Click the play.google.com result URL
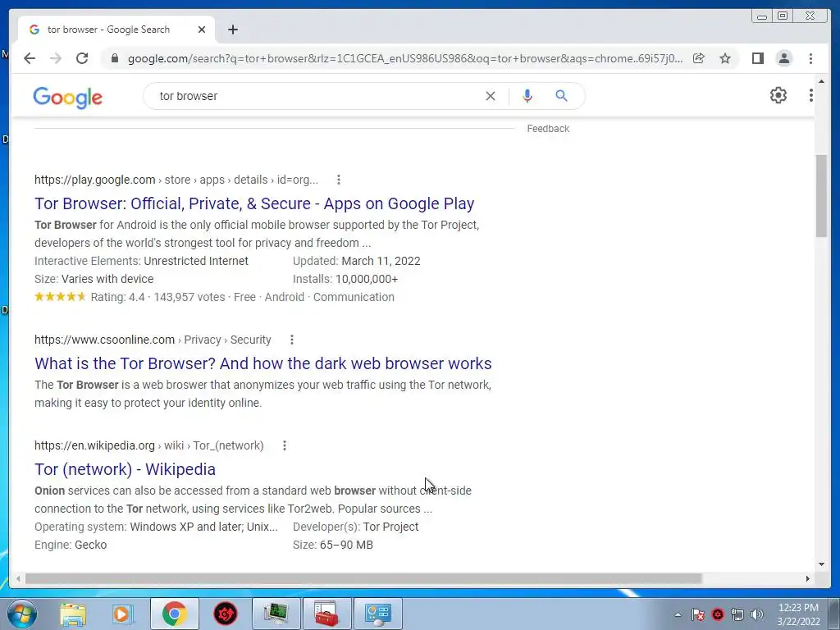840x630 pixels. (176, 180)
